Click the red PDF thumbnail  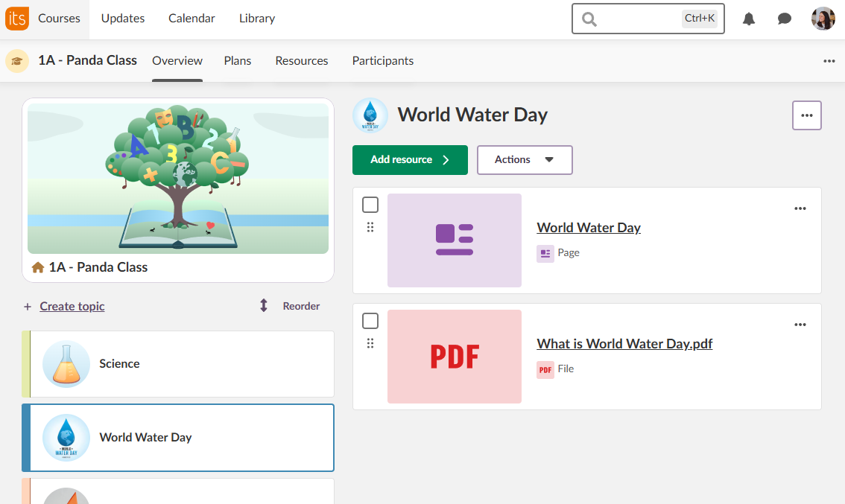coord(455,357)
